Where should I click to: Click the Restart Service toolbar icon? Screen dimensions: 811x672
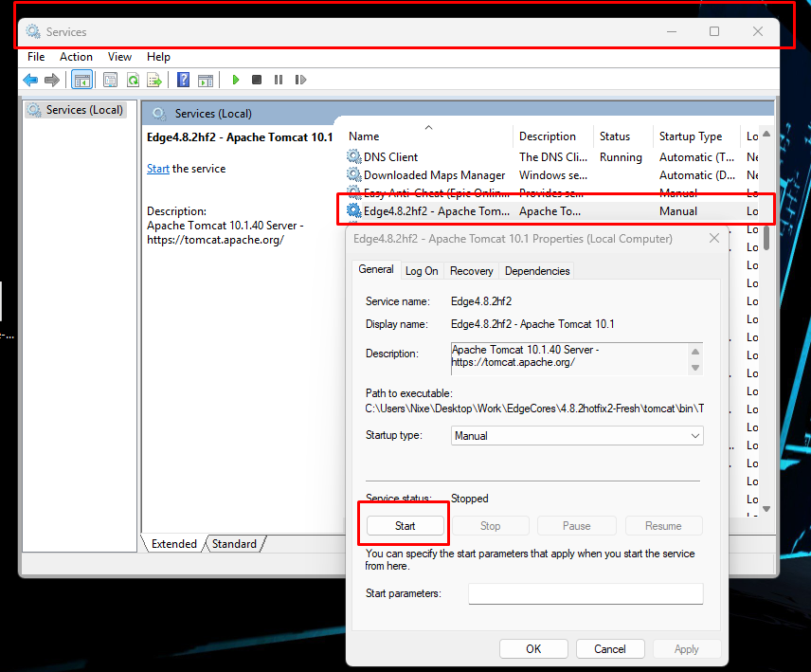tap(300, 81)
